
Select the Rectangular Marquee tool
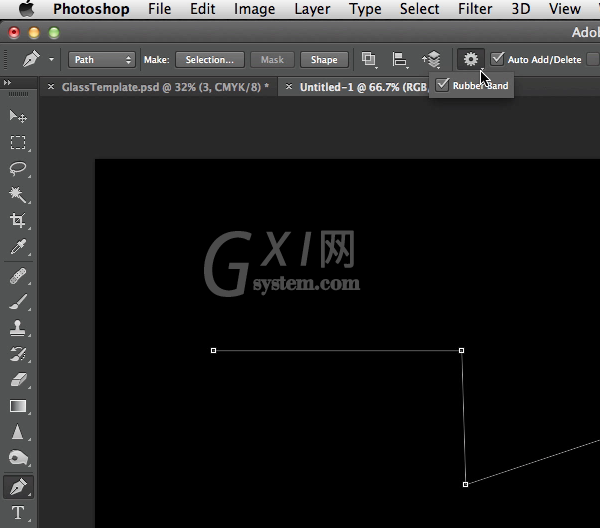(18, 142)
